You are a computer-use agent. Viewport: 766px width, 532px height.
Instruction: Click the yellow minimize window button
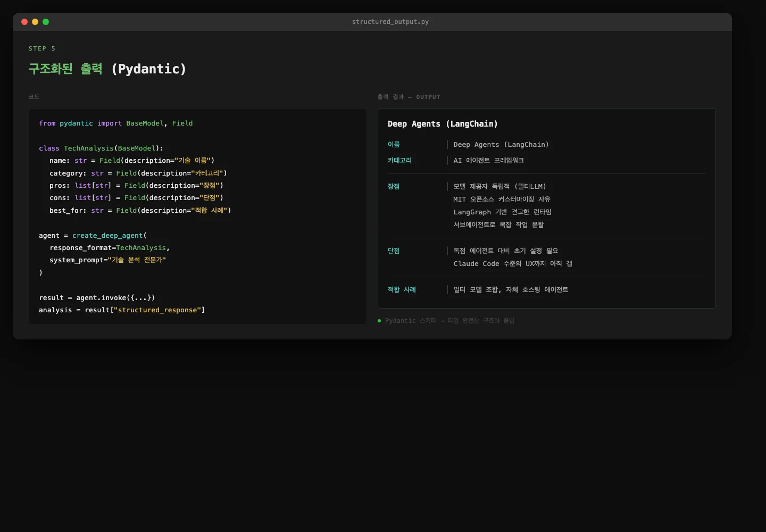click(35, 22)
